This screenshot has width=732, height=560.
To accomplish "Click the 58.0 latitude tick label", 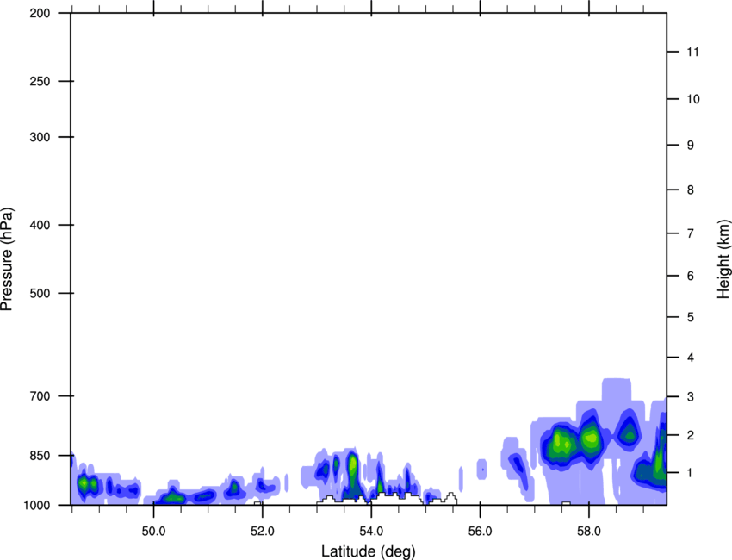I will (x=589, y=532).
